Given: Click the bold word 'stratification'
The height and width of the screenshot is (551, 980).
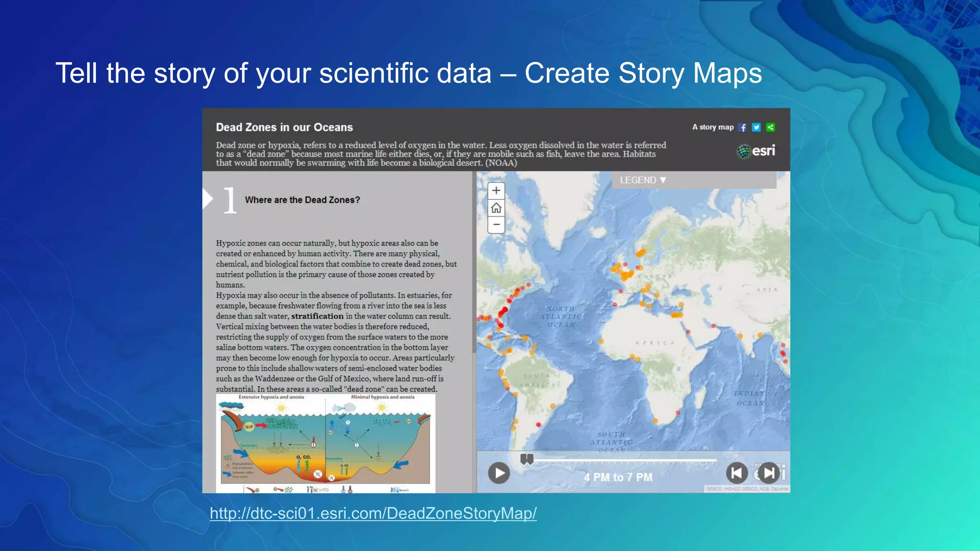Looking at the screenshot, I should pos(317,316).
